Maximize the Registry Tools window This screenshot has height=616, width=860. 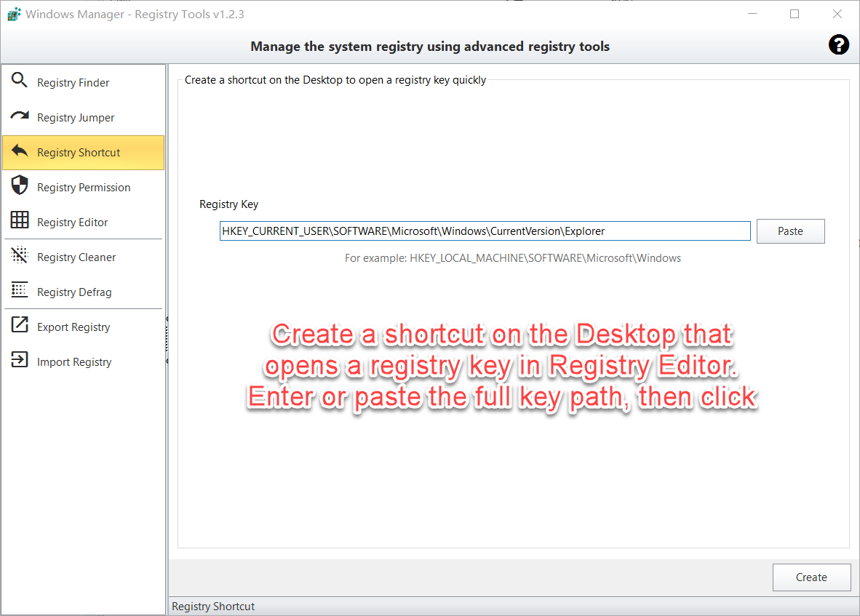[795, 15]
